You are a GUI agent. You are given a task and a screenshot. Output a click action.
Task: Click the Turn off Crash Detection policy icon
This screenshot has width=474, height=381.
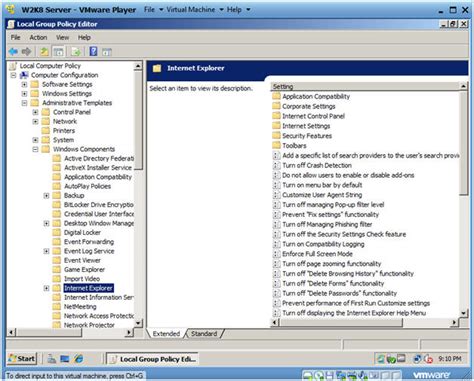(276, 165)
